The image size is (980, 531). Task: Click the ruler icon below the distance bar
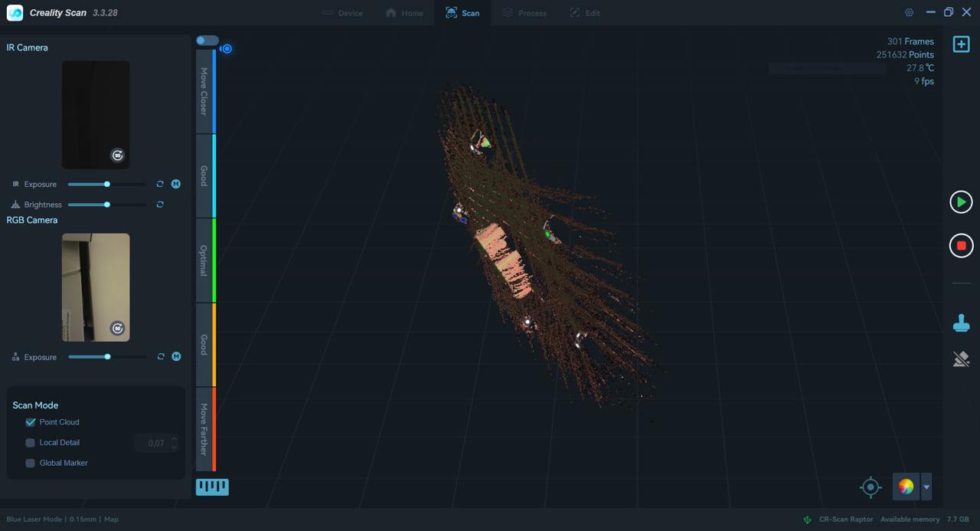pyautogui.click(x=212, y=487)
